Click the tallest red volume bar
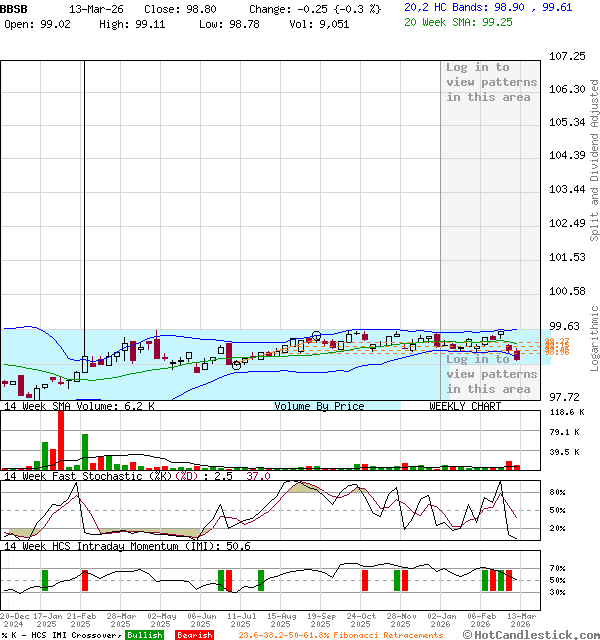The image size is (600, 640). coord(61,440)
